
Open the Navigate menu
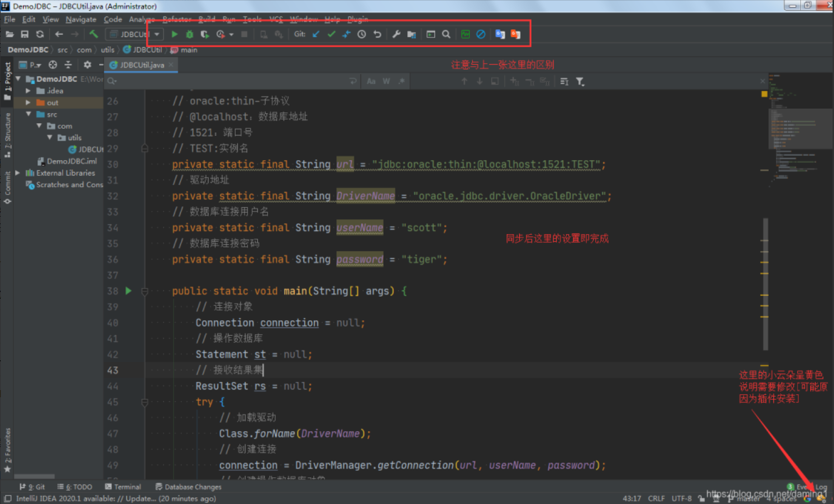click(81, 20)
